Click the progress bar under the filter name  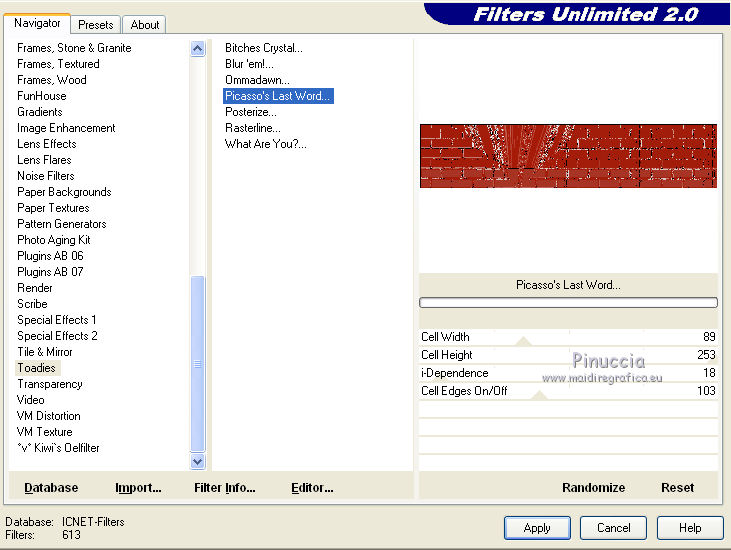coord(568,303)
